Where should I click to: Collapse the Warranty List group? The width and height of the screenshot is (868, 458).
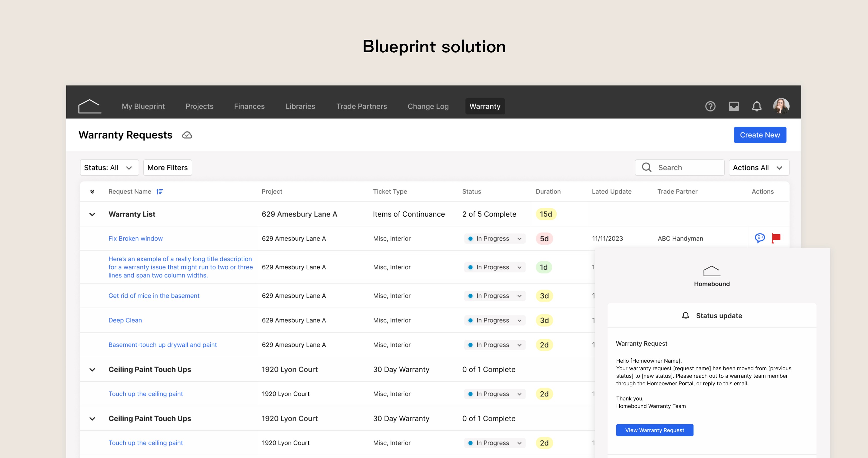[92, 214]
